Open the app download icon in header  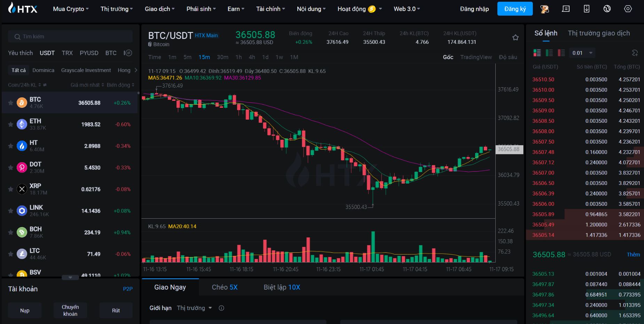[x=587, y=9]
